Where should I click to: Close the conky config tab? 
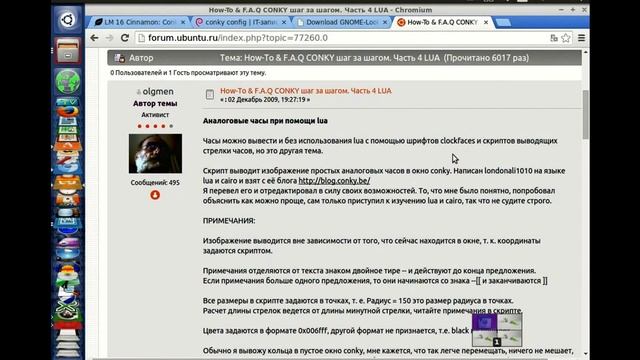click(x=284, y=22)
